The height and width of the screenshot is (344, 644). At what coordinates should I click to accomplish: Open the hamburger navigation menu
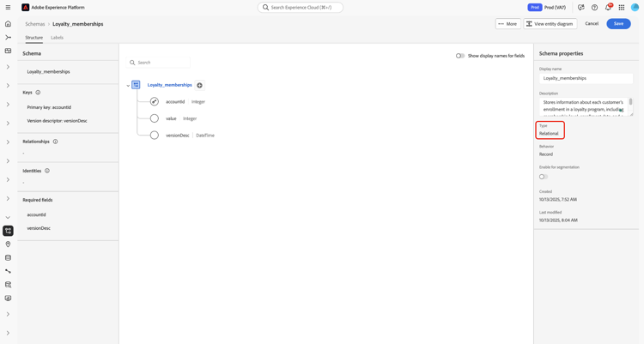[8, 8]
